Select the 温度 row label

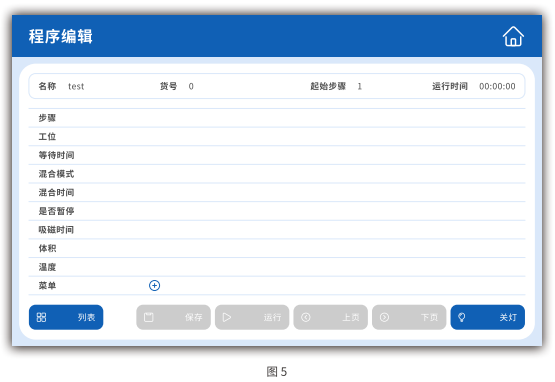pos(47,267)
